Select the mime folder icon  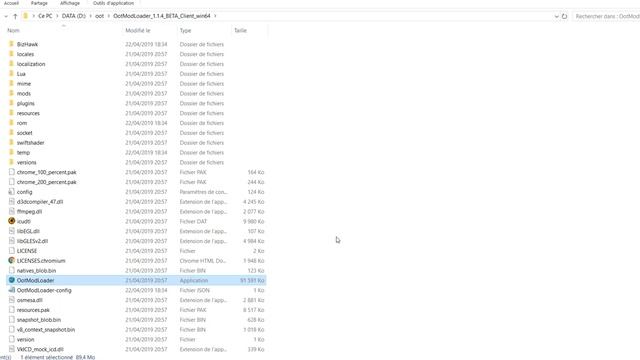11,83
